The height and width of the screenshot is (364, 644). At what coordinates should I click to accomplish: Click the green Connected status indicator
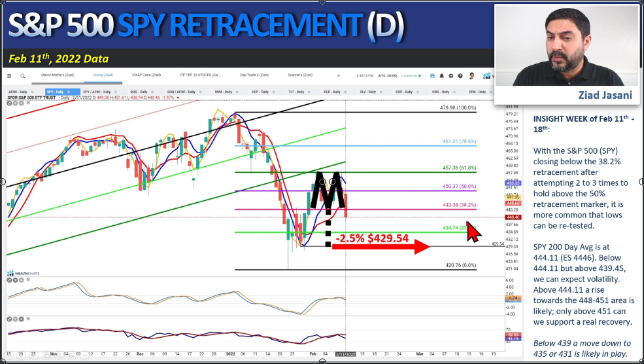tap(411, 76)
